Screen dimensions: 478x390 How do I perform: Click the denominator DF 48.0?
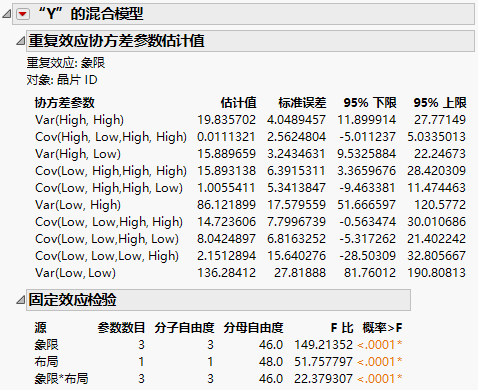tap(271, 362)
